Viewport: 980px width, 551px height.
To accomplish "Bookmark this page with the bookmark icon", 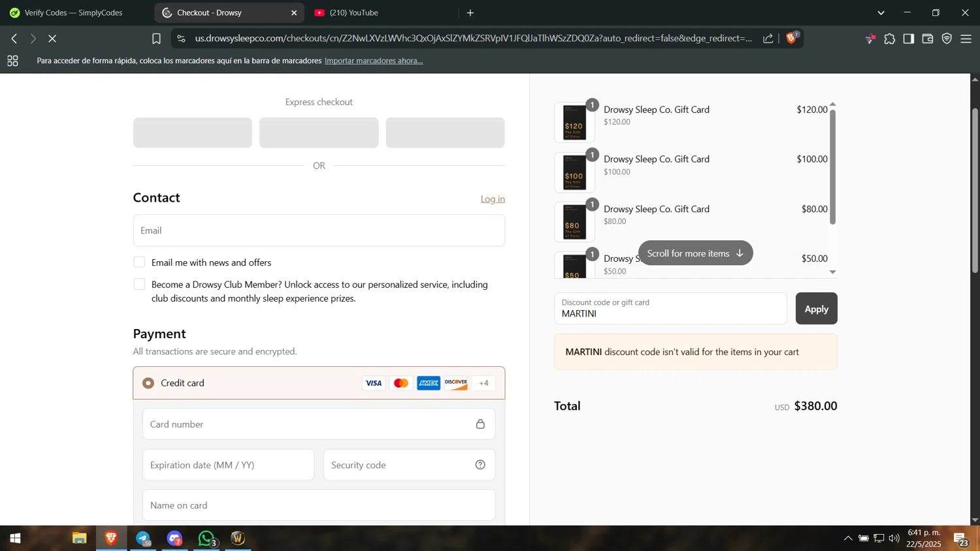I will [x=156, y=39].
